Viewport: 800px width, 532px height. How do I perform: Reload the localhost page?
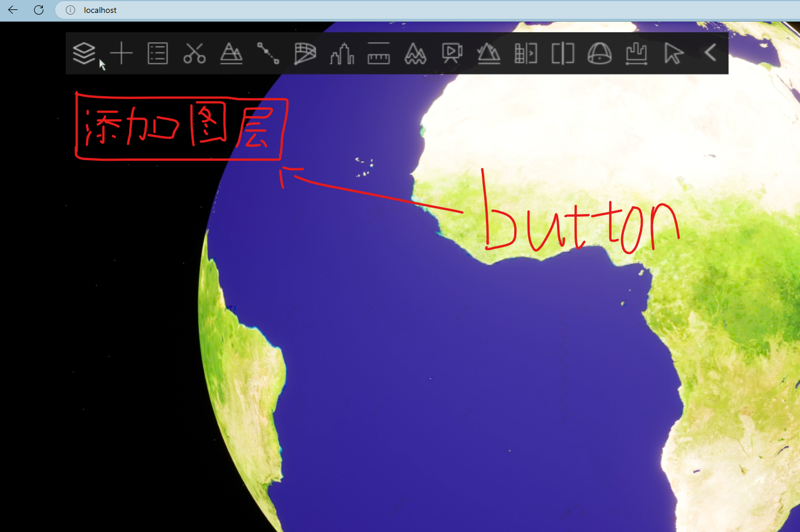click(39, 10)
